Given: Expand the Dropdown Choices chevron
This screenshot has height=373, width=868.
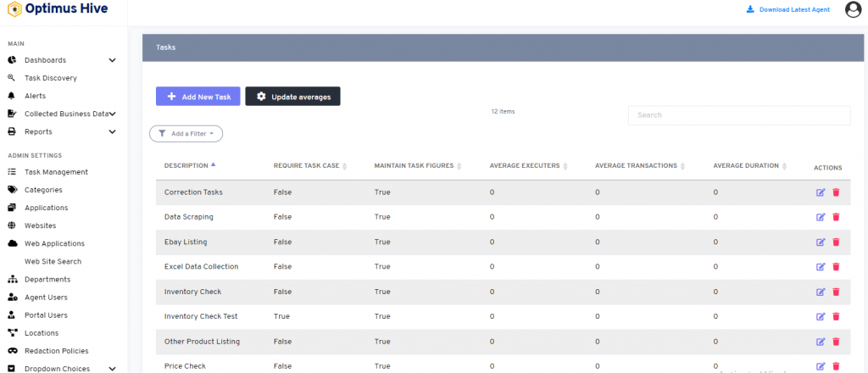Looking at the screenshot, I should tap(113, 369).
